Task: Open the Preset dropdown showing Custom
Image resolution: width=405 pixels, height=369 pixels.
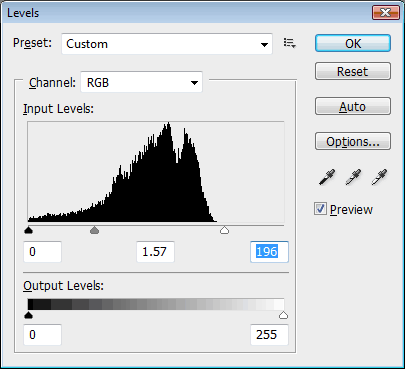Action: 167,44
